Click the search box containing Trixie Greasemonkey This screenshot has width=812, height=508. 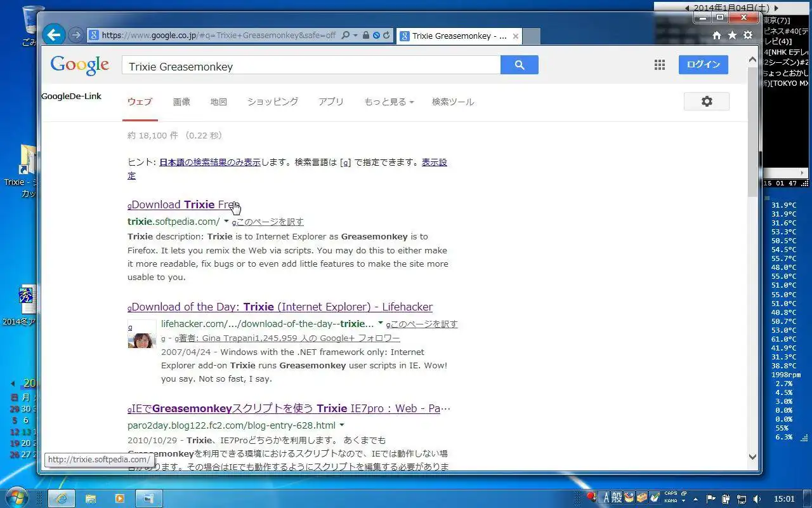[x=311, y=65]
